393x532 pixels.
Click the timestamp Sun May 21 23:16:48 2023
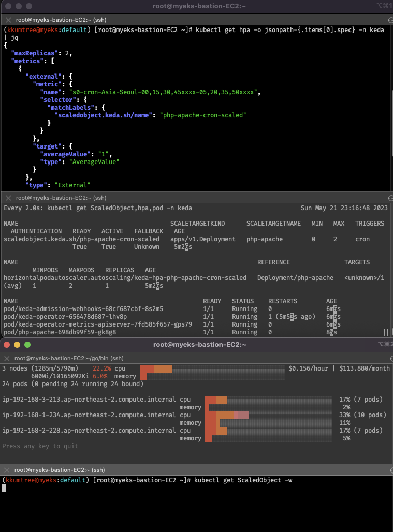coord(344,208)
